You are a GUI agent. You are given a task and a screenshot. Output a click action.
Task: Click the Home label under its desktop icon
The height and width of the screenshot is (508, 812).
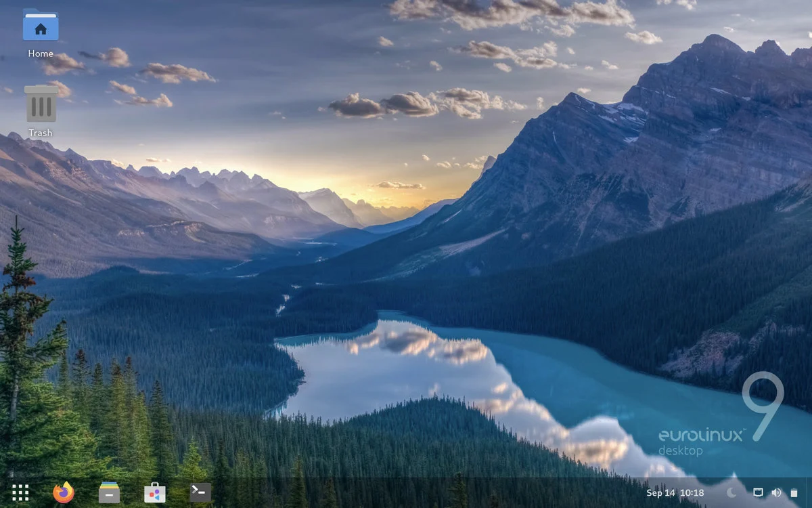click(40, 54)
